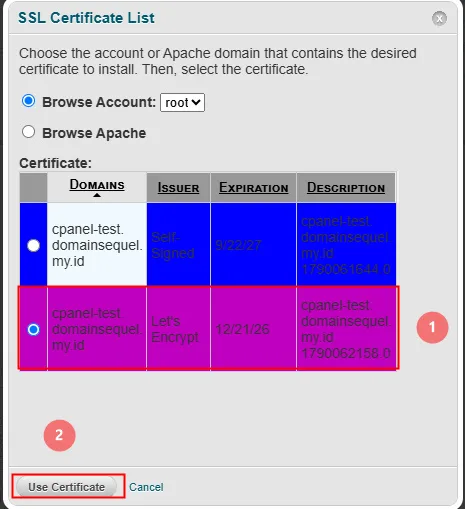465x509 pixels.
Task: Click the description cell ending 1790062158.0
Action: 346,329
